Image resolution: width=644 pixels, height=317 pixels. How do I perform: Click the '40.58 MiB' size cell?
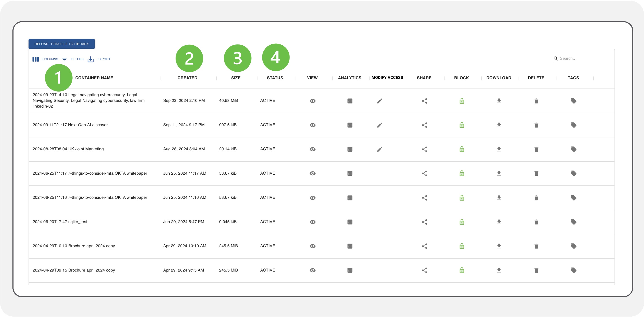[x=228, y=100]
